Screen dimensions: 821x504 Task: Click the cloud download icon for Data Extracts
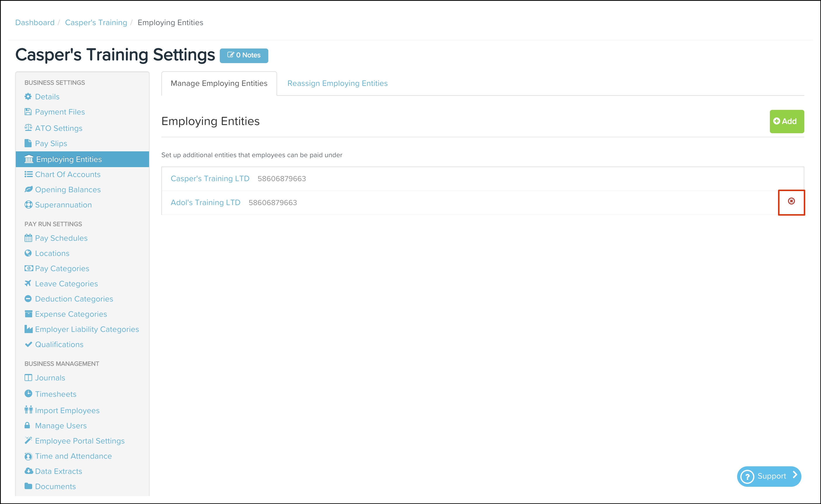pyautogui.click(x=29, y=471)
